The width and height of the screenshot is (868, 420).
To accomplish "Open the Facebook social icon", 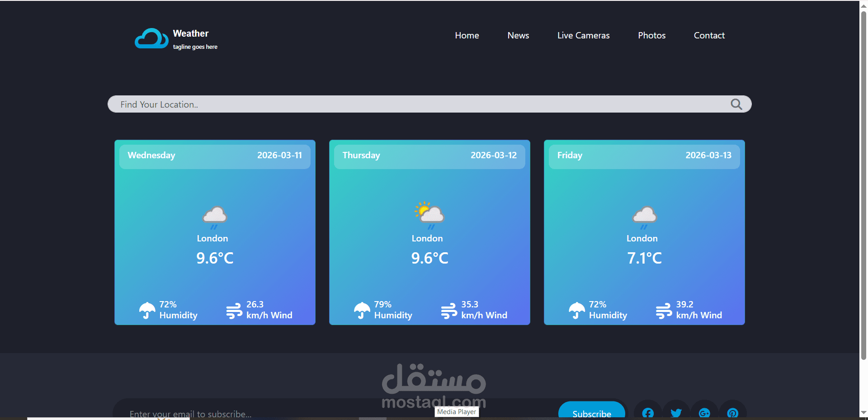I will [x=647, y=413].
